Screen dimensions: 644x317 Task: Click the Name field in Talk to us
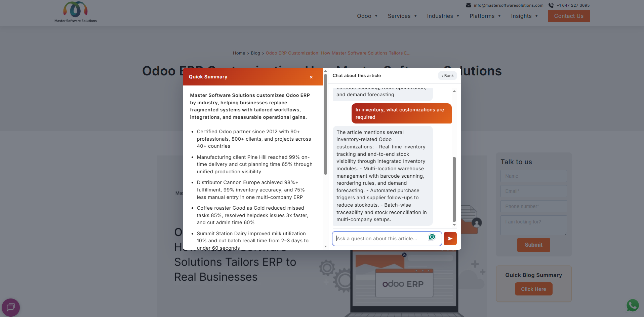click(x=533, y=176)
